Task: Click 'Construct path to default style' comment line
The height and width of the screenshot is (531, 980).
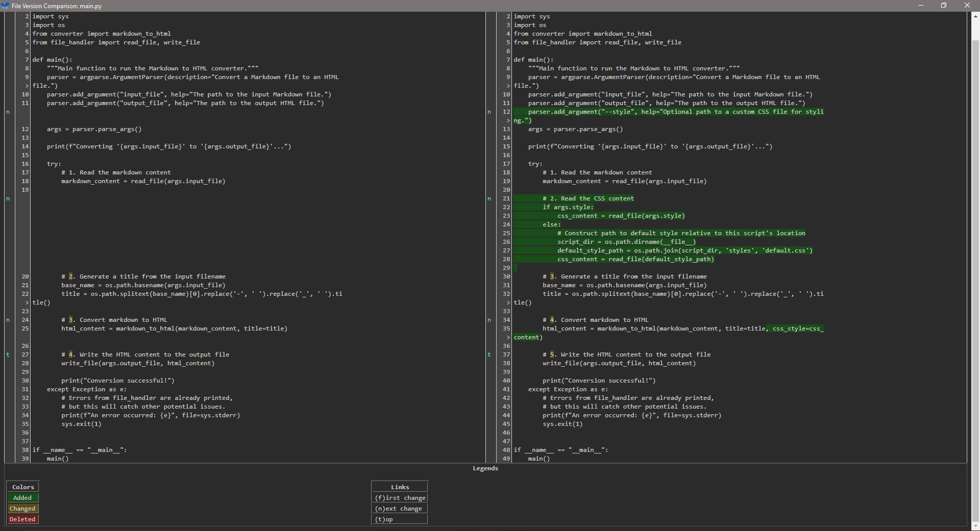Action: click(x=681, y=234)
